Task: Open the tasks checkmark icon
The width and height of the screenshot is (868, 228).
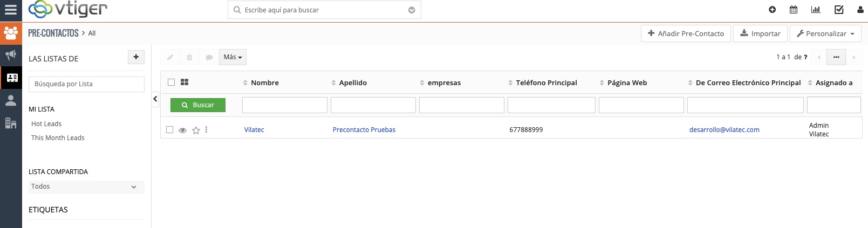Action: coord(839,10)
